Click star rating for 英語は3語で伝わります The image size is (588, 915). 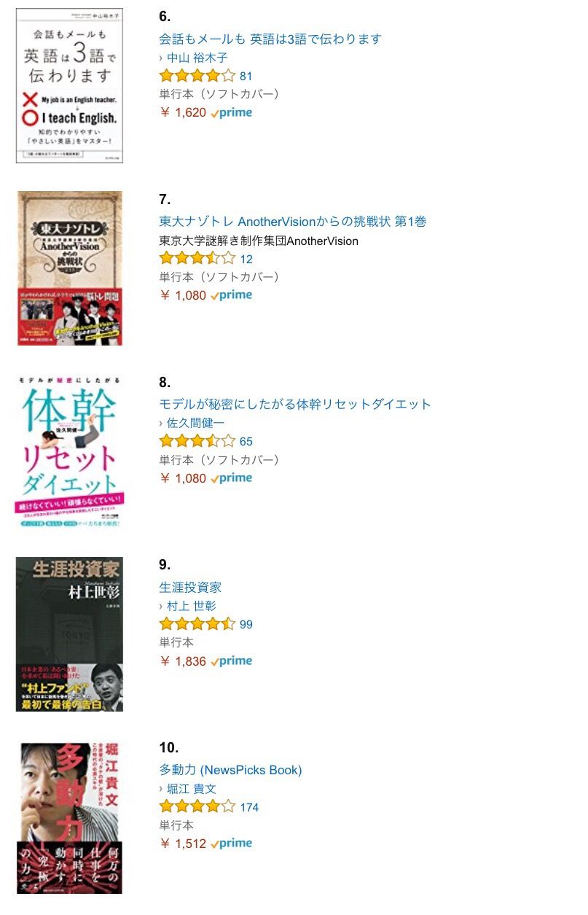(197, 76)
